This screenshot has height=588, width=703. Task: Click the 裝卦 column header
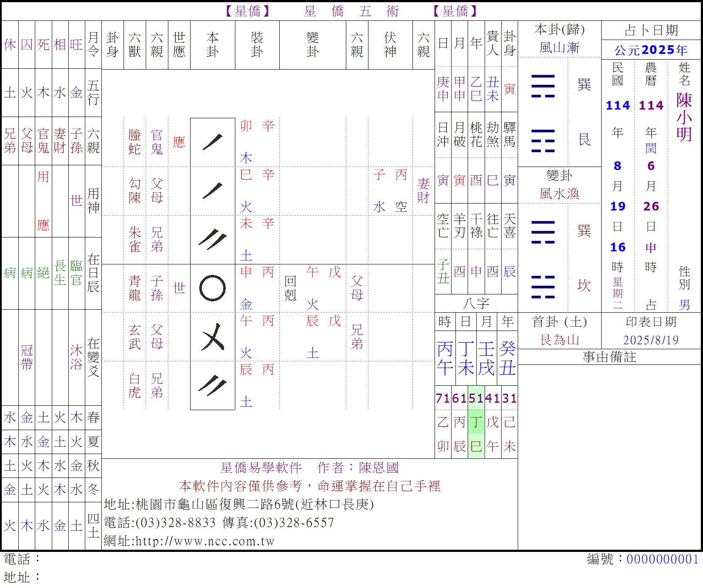coord(257,45)
